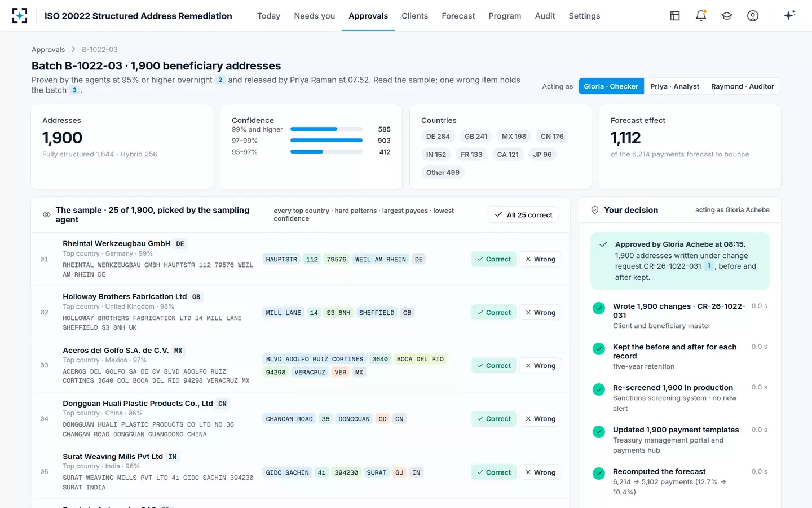Select the GB 241 country chip
The width and height of the screenshot is (812, 508).
click(x=476, y=137)
